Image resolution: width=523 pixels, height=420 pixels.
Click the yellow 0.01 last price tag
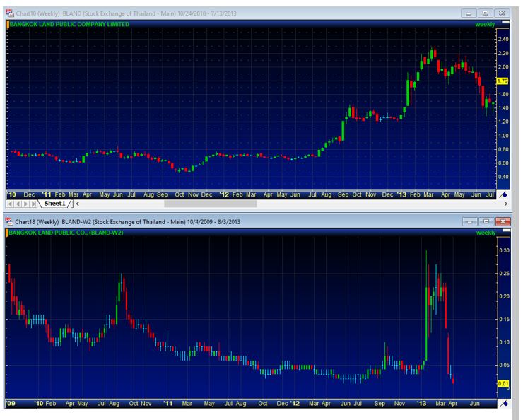pos(503,384)
